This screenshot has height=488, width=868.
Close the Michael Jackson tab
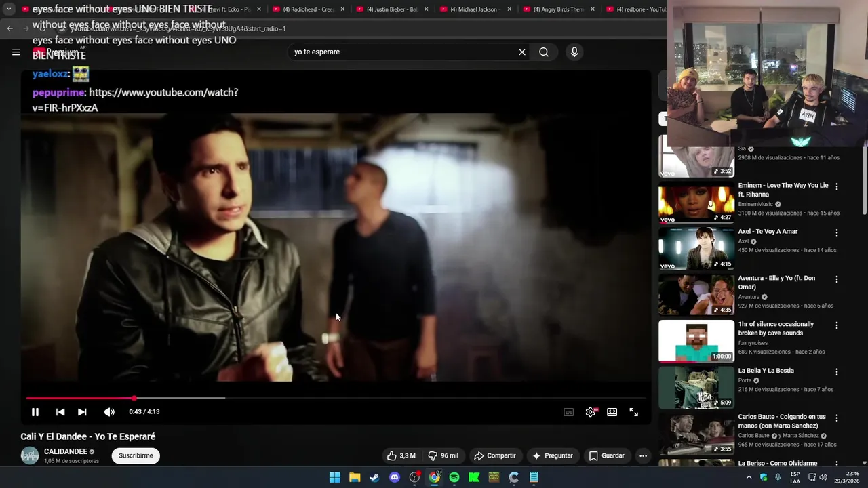click(509, 9)
